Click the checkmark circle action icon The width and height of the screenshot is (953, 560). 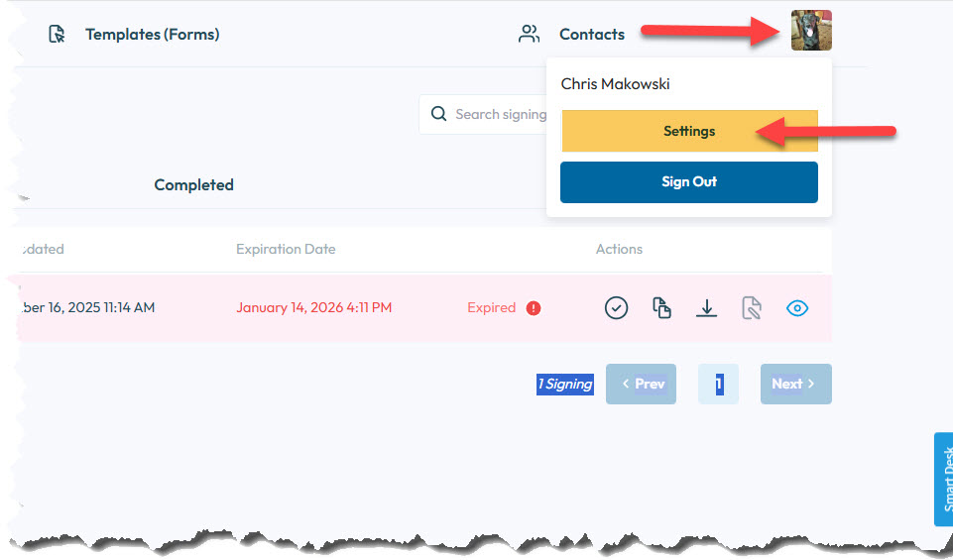point(616,308)
